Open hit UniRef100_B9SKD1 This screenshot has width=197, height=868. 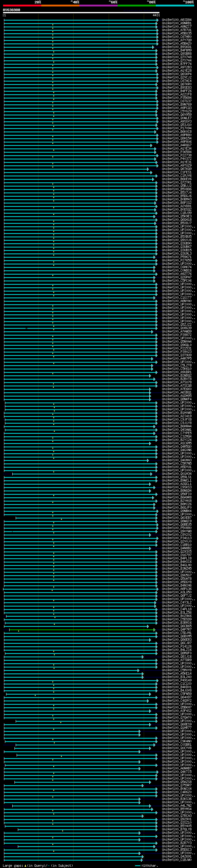click(x=177, y=47)
